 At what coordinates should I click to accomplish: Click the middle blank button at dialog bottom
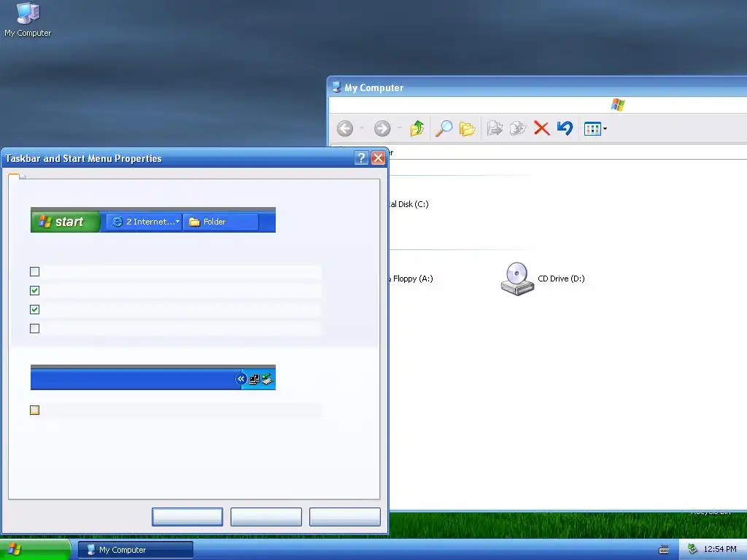pos(266,517)
